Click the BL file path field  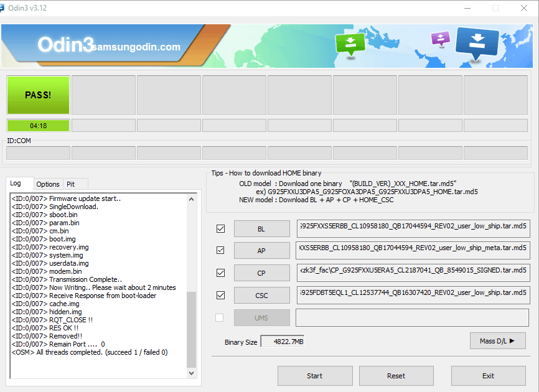(413, 228)
